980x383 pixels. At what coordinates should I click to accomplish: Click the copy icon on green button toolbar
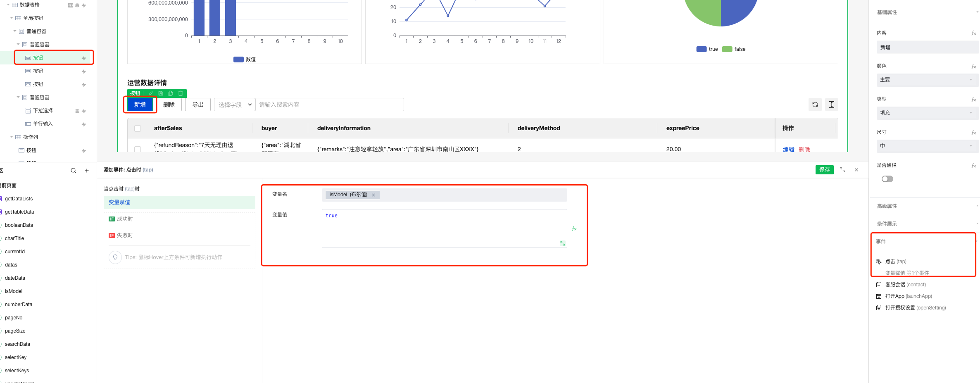click(171, 93)
